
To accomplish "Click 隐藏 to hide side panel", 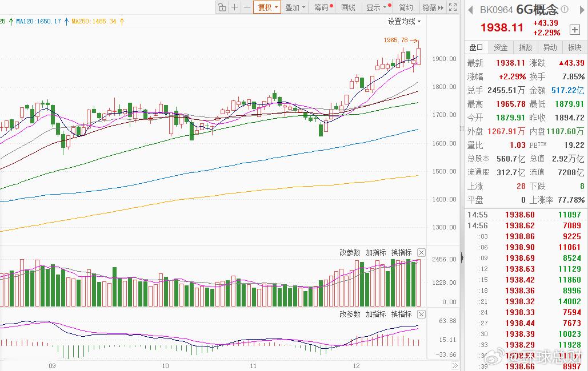I will (433, 7).
